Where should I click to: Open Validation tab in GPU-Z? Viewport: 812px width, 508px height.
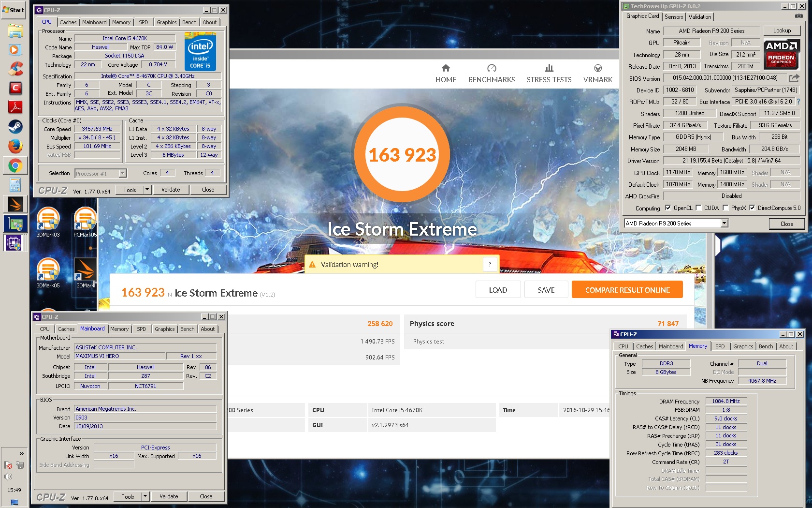pos(700,17)
